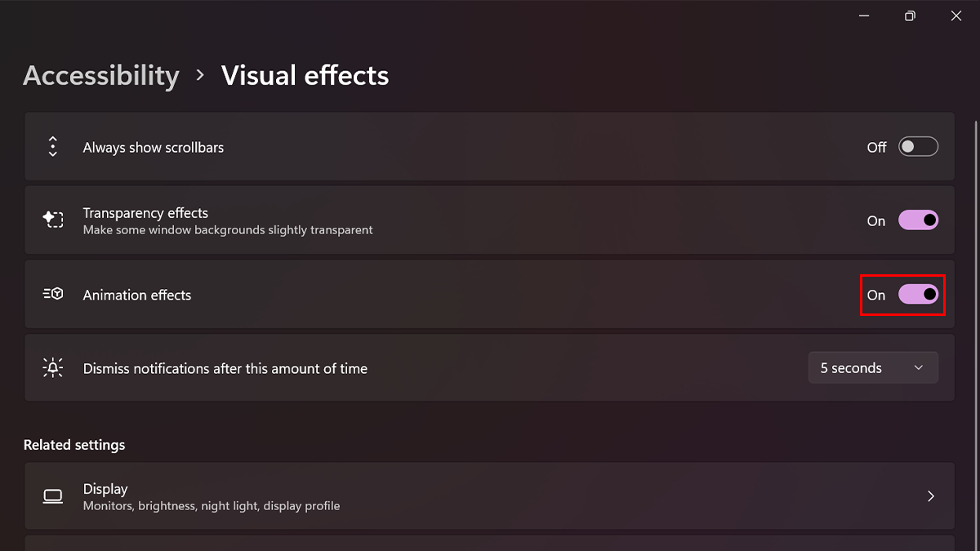This screenshot has width=980, height=551.
Task: Restore down the Settings window
Action: tap(910, 16)
